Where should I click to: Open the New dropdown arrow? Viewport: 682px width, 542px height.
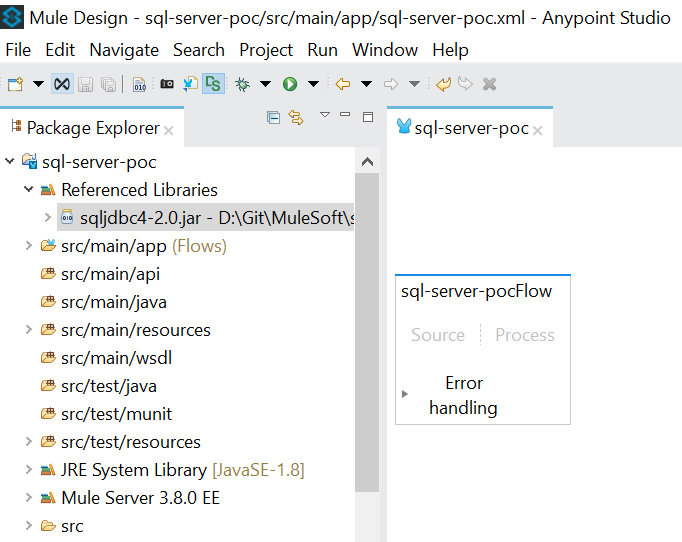point(39,84)
